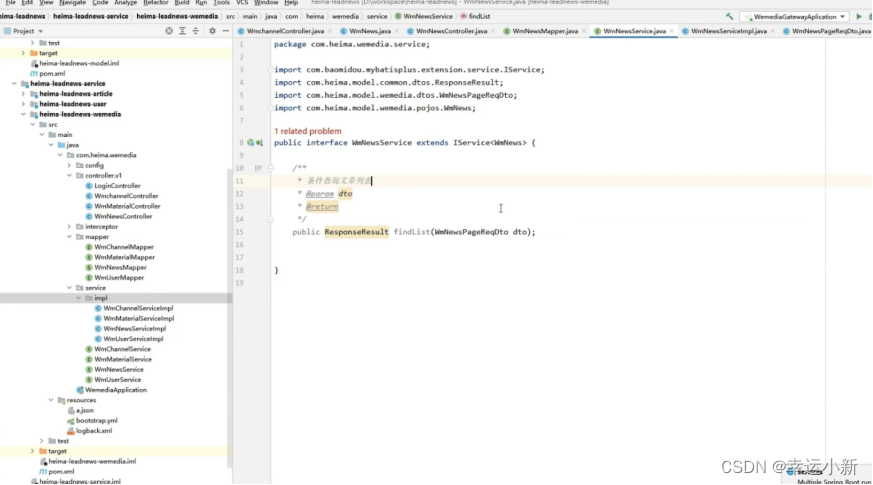Expand the interceptor package

click(x=69, y=227)
